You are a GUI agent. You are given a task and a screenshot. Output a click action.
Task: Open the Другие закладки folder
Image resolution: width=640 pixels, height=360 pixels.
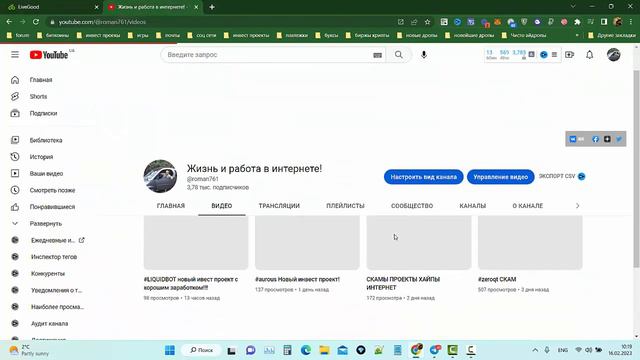pyautogui.click(x=612, y=36)
